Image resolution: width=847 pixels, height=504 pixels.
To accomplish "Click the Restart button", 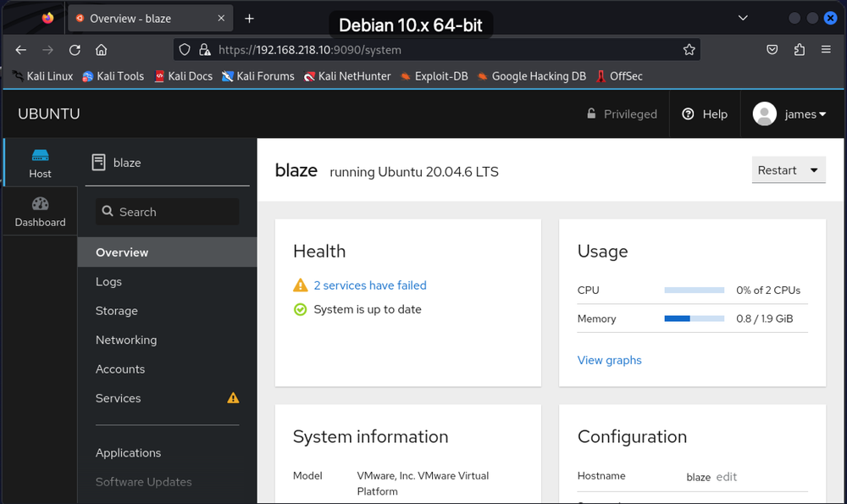I will pos(777,170).
